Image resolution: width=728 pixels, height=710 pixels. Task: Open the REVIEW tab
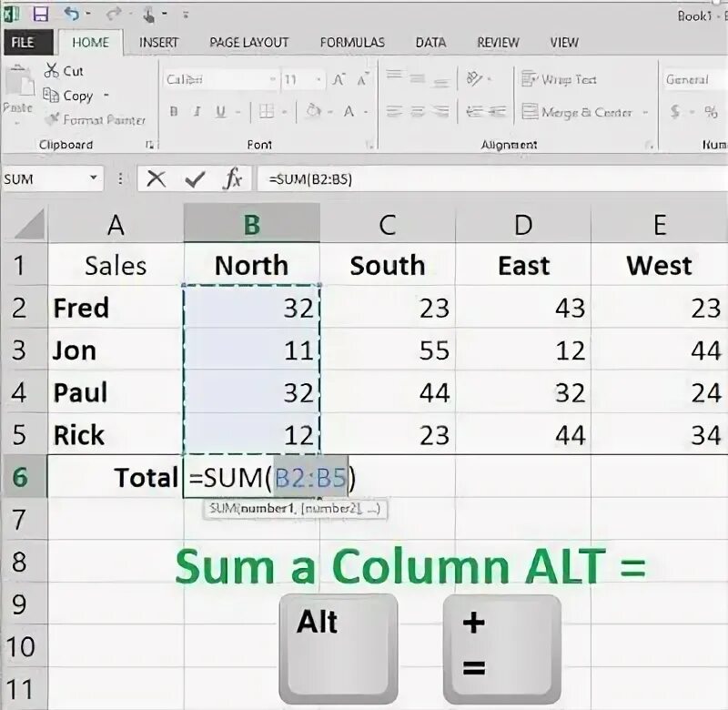tap(498, 42)
